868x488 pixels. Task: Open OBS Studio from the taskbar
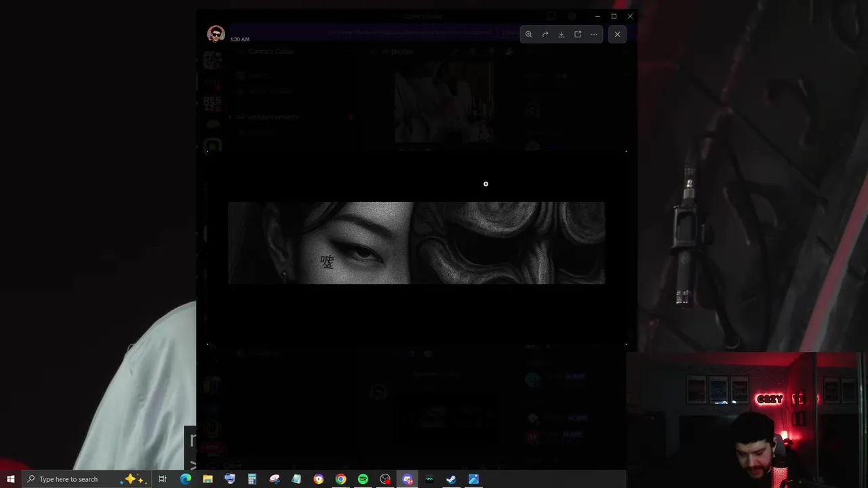[385, 479]
